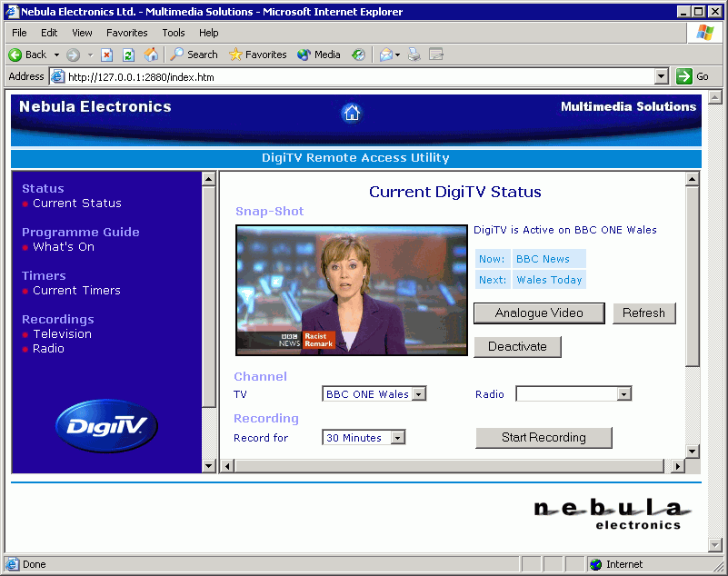This screenshot has width=728, height=576.
Task: Click the BBC News now-playing text
Action: point(543,259)
